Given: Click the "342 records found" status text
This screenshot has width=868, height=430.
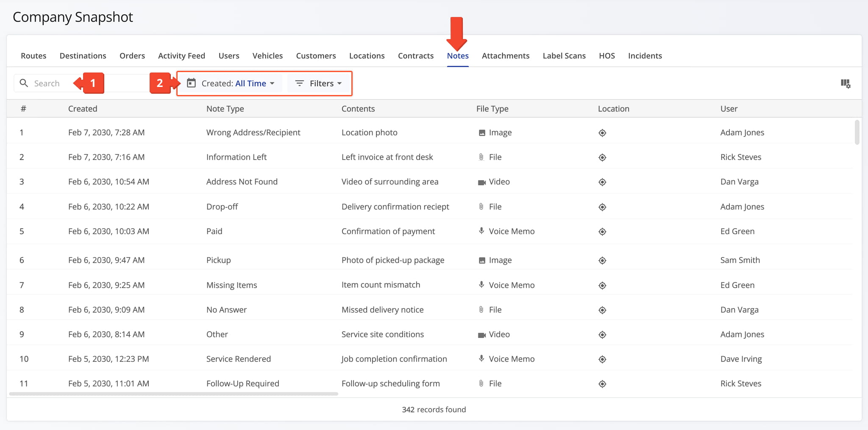Looking at the screenshot, I should 434,409.
